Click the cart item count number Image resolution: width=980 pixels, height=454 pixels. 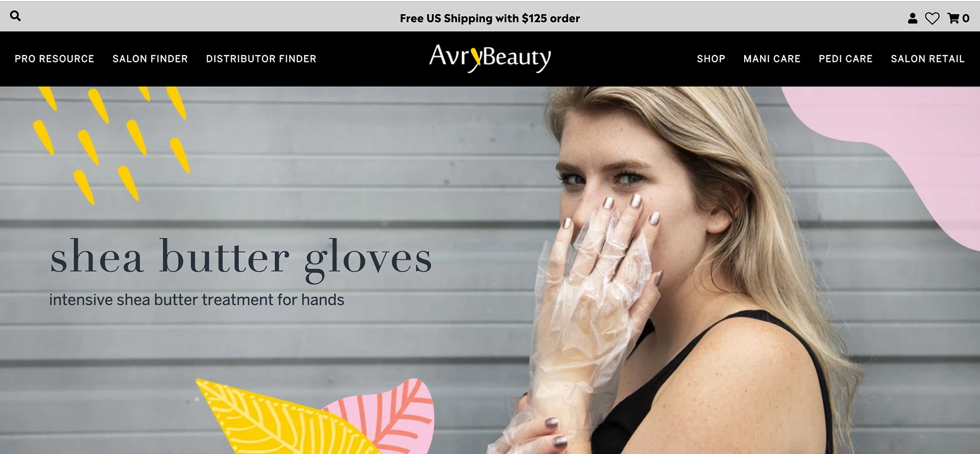point(966,18)
